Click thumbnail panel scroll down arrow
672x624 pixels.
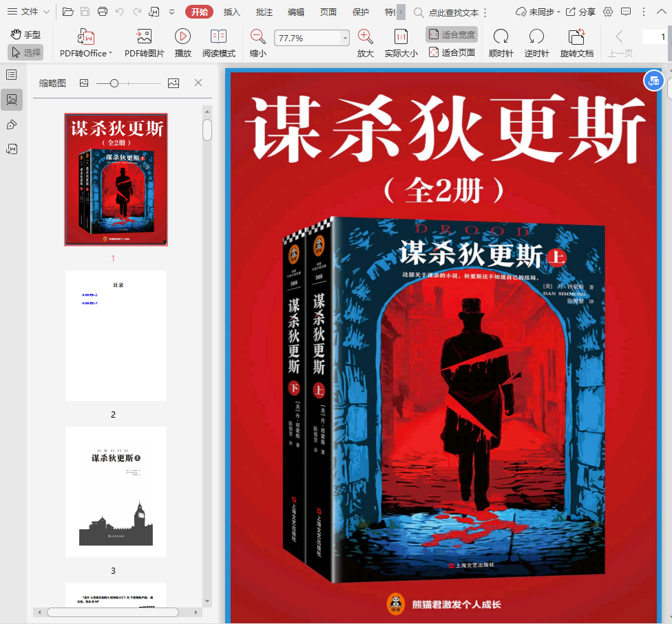pyautogui.click(x=207, y=601)
